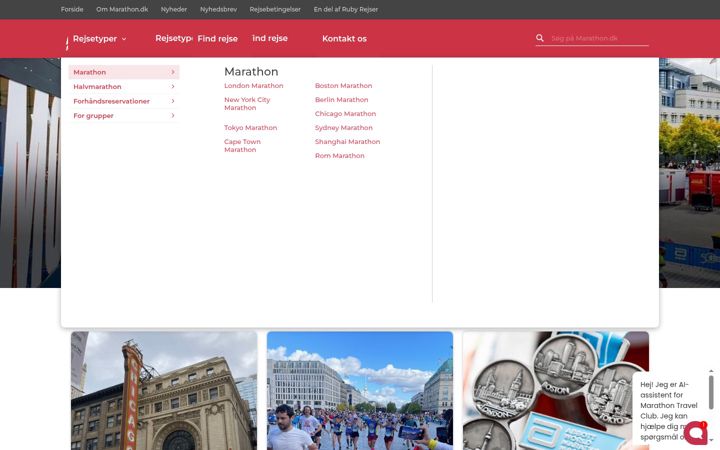720x450 pixels.
Task: Open Nyheder link in top bar
Action: click(174, 9)
